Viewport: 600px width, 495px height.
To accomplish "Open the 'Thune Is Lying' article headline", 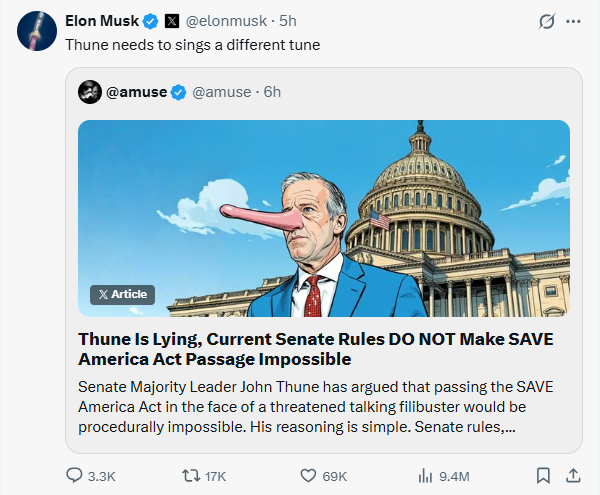I will [315, 348].
